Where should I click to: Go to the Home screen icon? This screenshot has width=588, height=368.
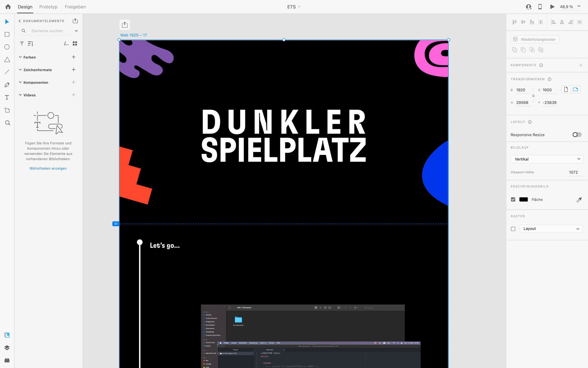tap(8, 7)
